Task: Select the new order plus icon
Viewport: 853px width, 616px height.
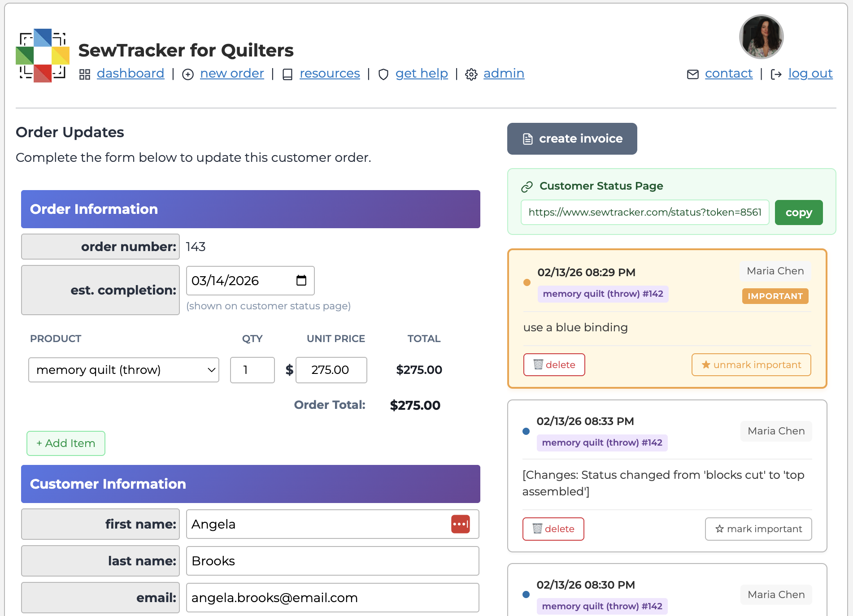Action: click(x=188, y=74)
